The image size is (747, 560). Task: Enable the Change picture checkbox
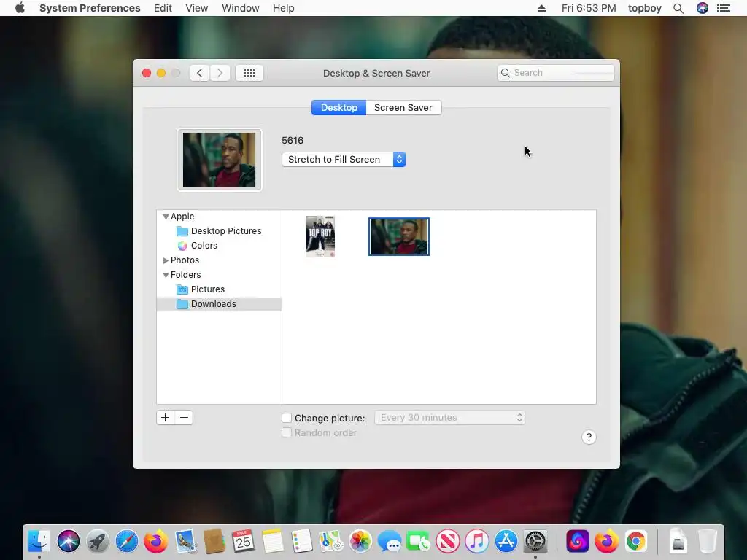[x=286, y=418]
